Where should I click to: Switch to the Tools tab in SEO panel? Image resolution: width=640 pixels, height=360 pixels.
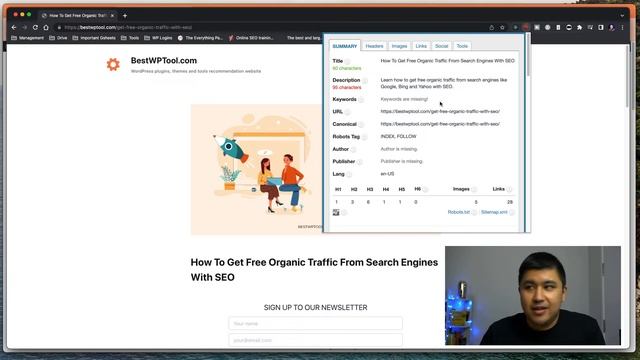(x=462, y=46)
